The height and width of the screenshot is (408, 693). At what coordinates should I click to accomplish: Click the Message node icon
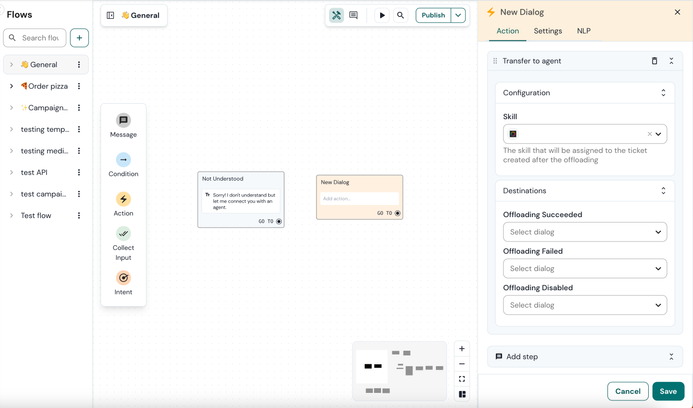point(123,121)
